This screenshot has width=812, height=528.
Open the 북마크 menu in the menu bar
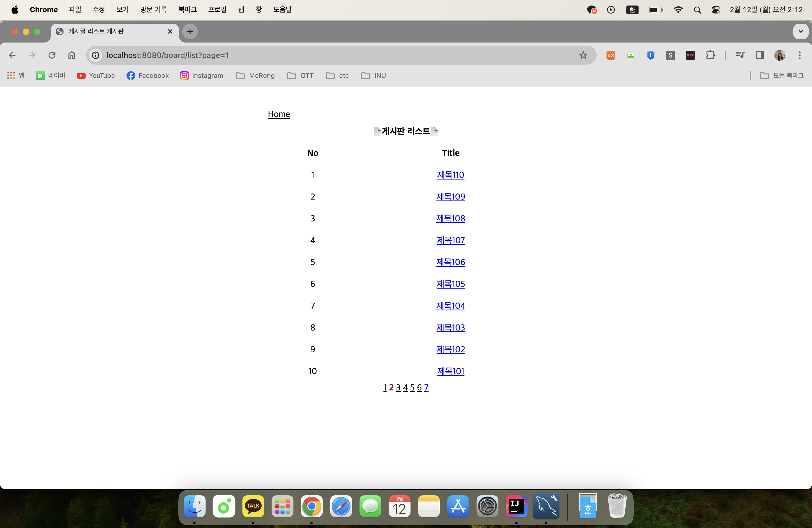click(x=187, y=10)
